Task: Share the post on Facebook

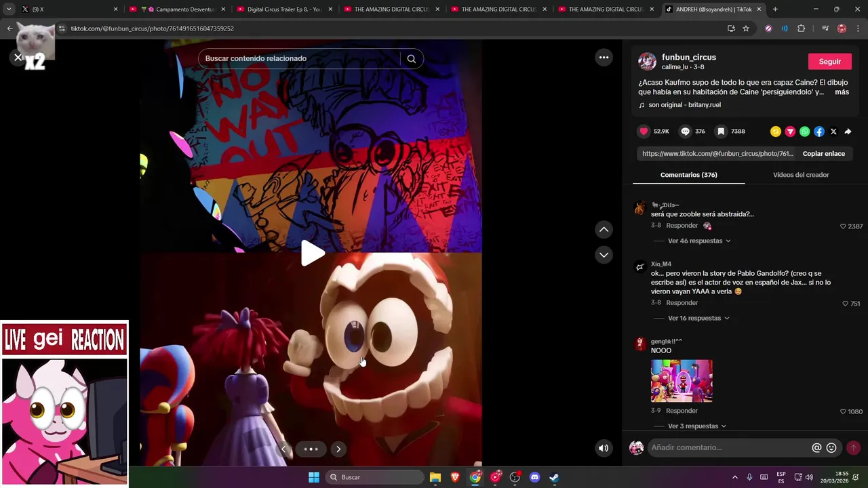Action: (819, 131)
